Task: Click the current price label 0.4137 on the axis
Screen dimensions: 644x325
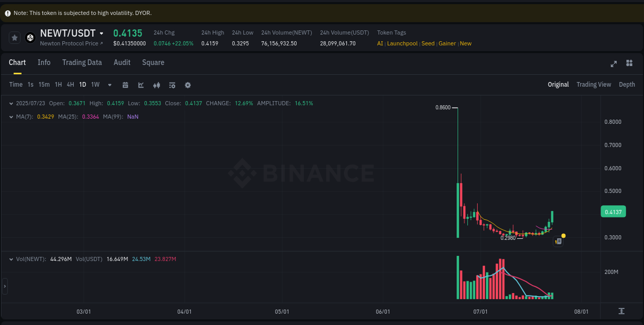Action: point(613,211)
